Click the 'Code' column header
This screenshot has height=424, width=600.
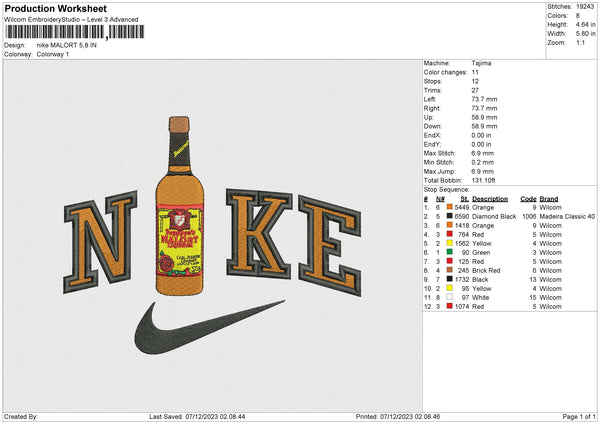click(x=528, y=199)
